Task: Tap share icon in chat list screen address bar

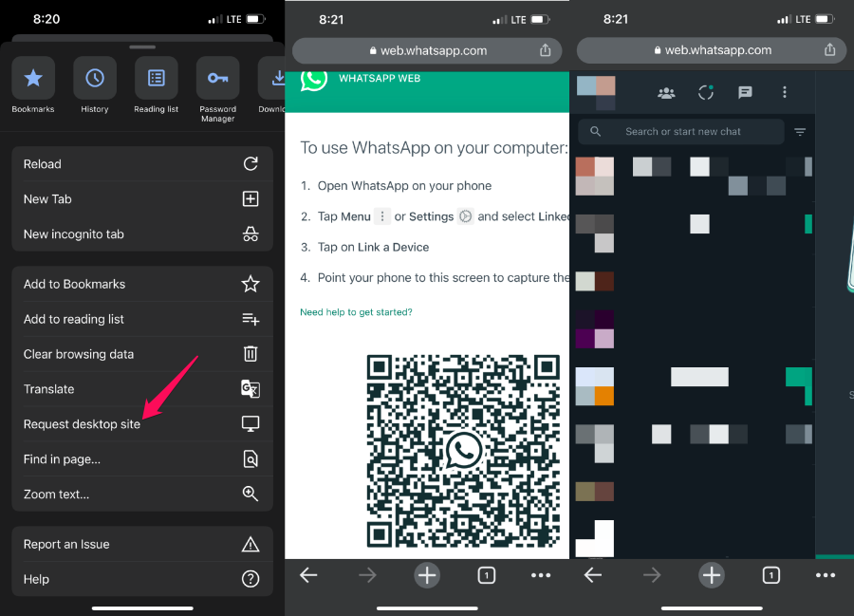Action: click(829, 50)
